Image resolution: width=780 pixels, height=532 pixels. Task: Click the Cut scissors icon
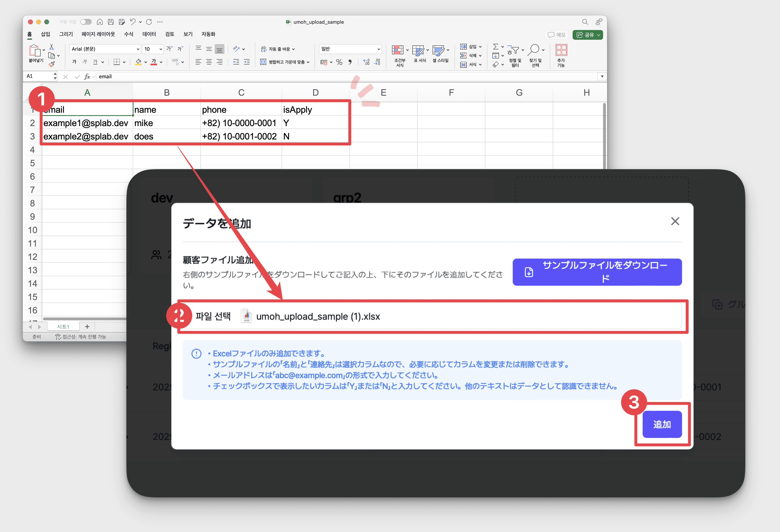[x=52, y=47]
